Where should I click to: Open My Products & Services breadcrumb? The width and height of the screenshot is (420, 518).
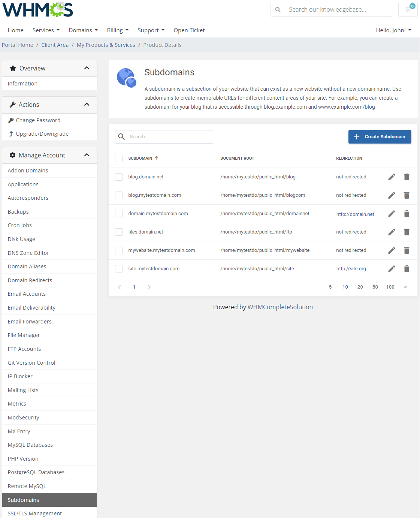tap(106, 45)
